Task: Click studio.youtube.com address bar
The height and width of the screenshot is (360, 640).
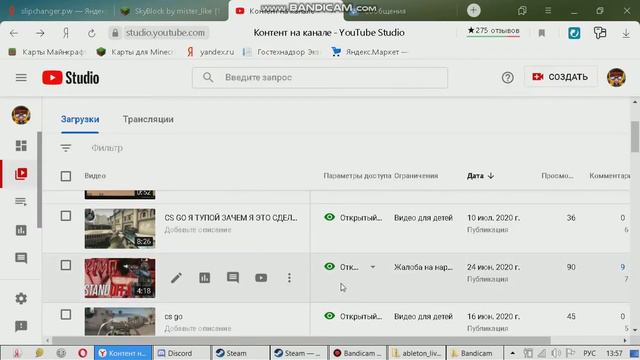Action: [x=159, y=33]
